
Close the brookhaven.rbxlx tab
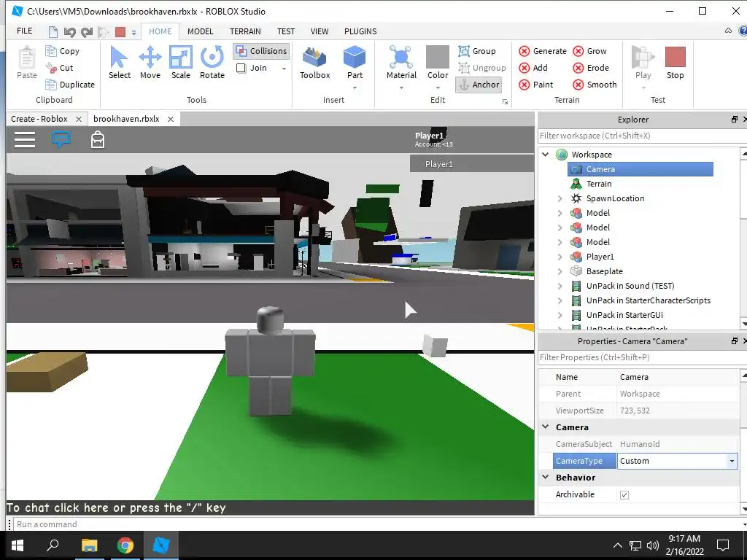[x=171, y=119]
